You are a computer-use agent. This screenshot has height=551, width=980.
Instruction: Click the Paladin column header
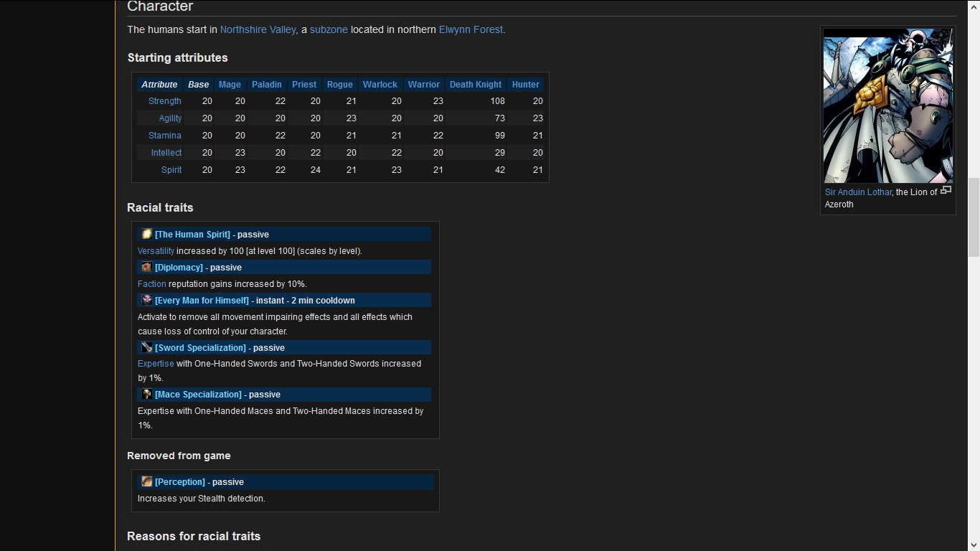coord(267,85)
